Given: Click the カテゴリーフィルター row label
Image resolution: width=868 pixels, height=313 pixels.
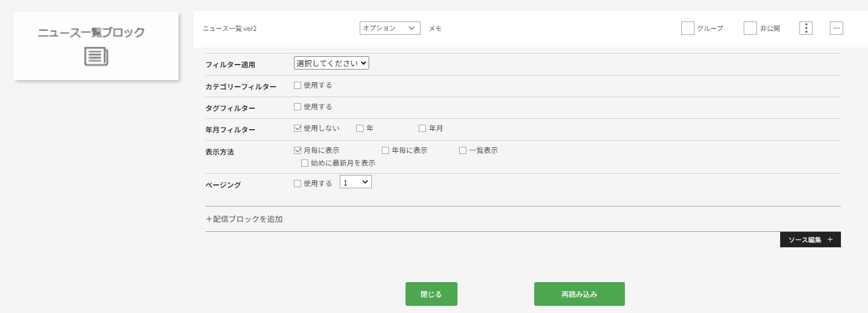Looking at the screenshot, I should click(241, 87).
